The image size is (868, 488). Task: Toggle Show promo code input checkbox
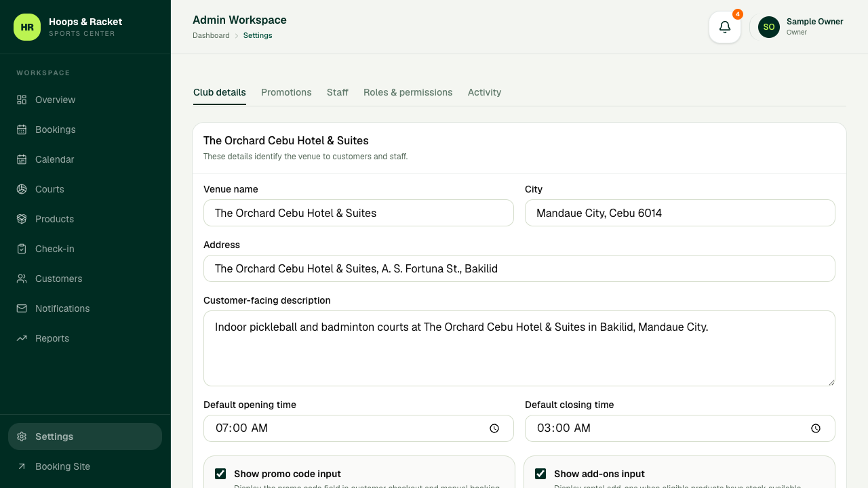220,474
